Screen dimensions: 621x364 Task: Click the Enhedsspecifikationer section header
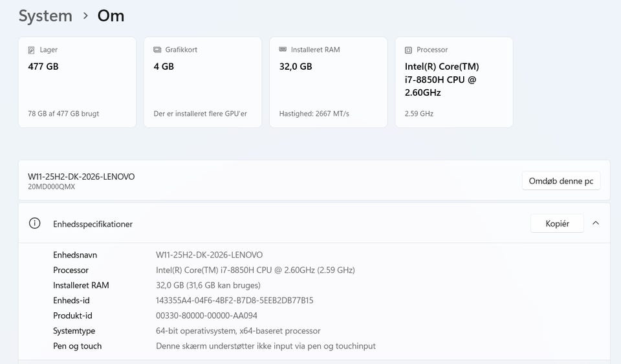tap(93, 224)
